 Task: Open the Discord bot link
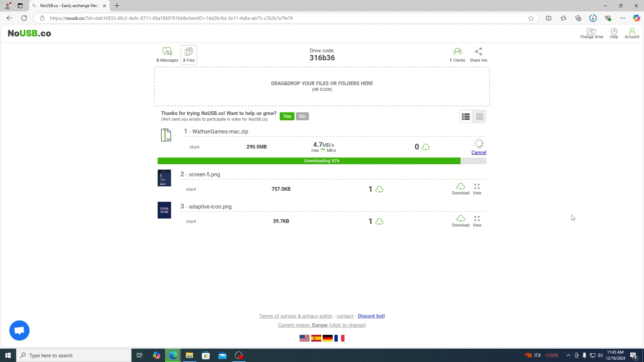[x=371, y=316]
